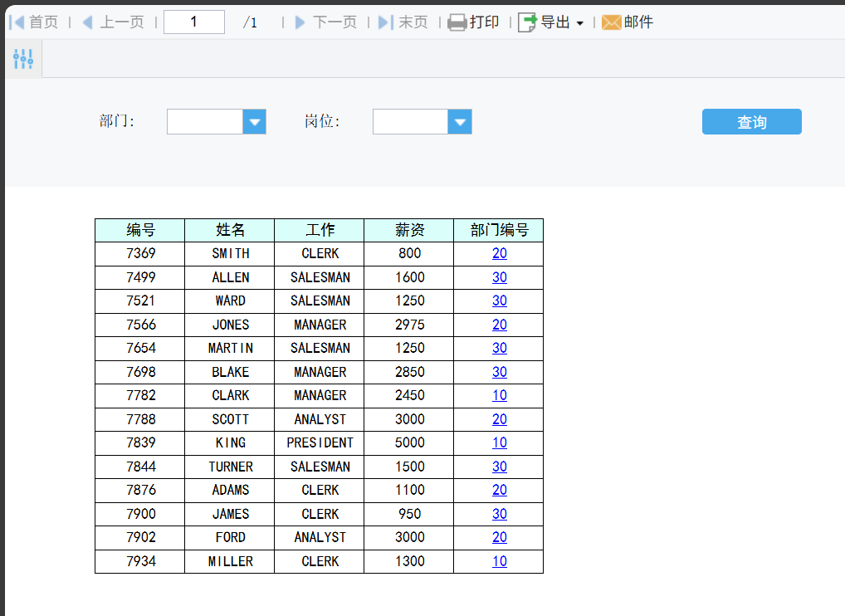Screen dimensions: 845x616
Task: Click employee number 7369
Action: point(140,253)
